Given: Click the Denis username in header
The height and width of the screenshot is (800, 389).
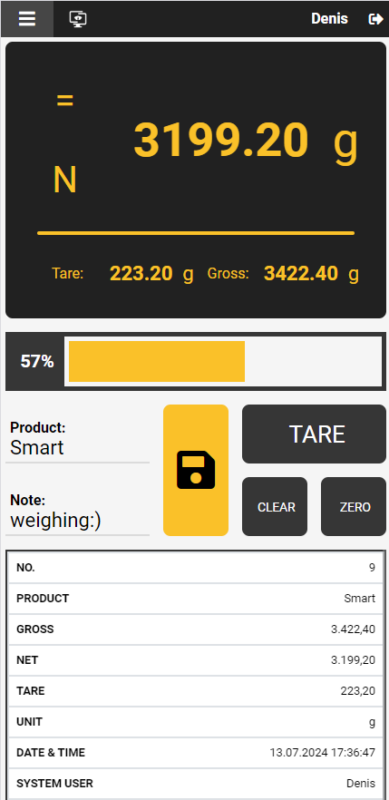Looking at the screenshot, I should click(330, 19).
